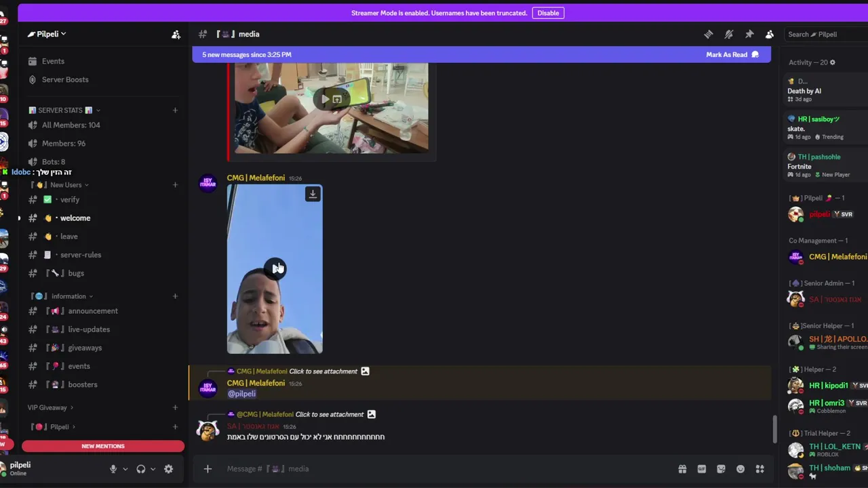The width and height of the screenshot is (868, 488).
Task: Open the boosters channel
Action: pyautogui.click(x=102, y=384)
